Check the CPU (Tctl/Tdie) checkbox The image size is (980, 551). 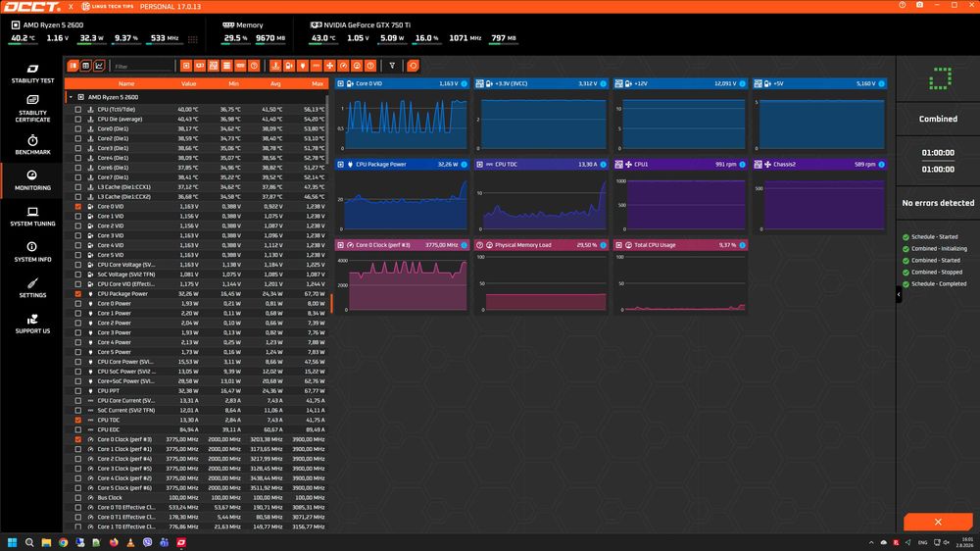point(78,110)
